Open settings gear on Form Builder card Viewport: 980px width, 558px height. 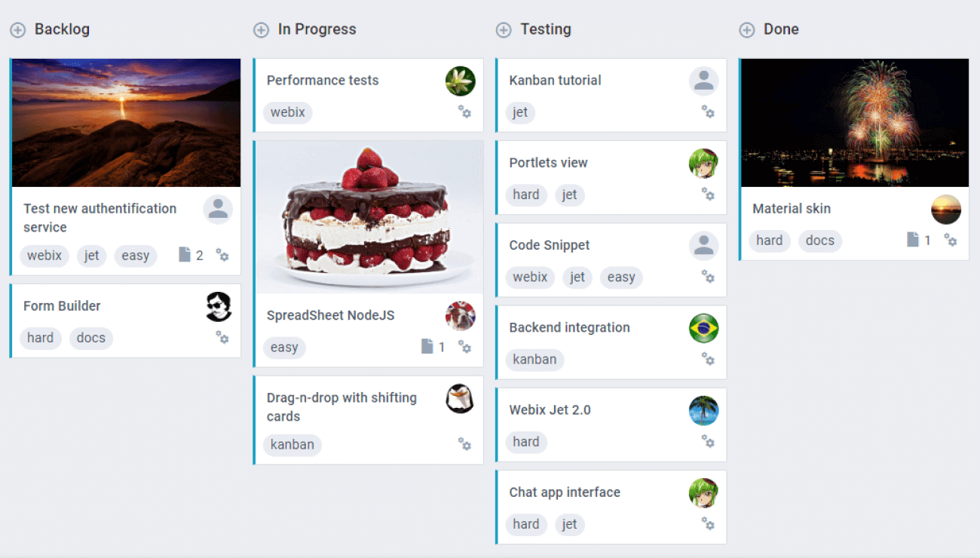tap(222, 337)
